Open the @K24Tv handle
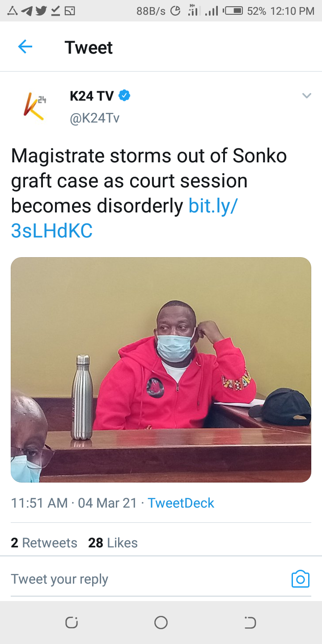The width and height of the screenshot is (322, 644). tap(95, 118)
